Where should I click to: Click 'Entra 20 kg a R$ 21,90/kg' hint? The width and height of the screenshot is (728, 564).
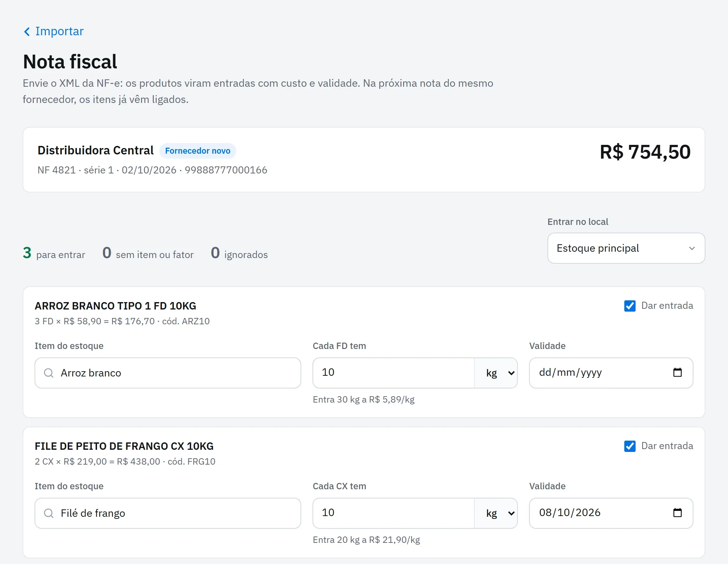pyautogui.click(x=366, y=540)
